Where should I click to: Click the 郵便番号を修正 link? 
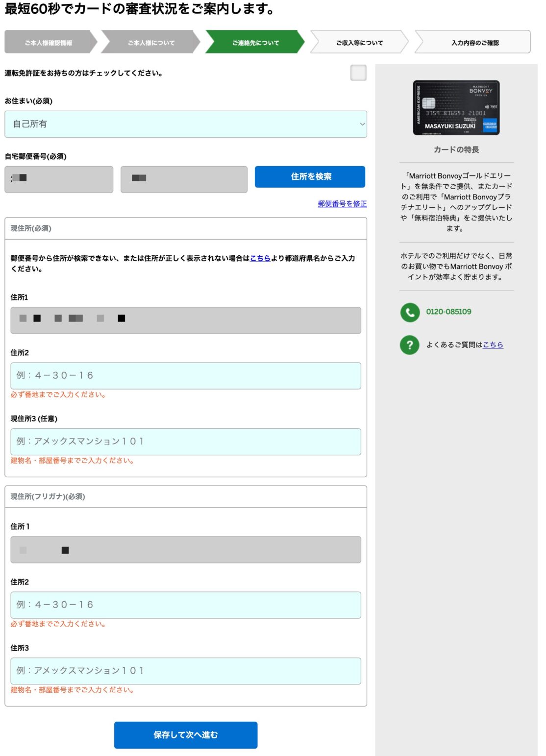[342, 204]
